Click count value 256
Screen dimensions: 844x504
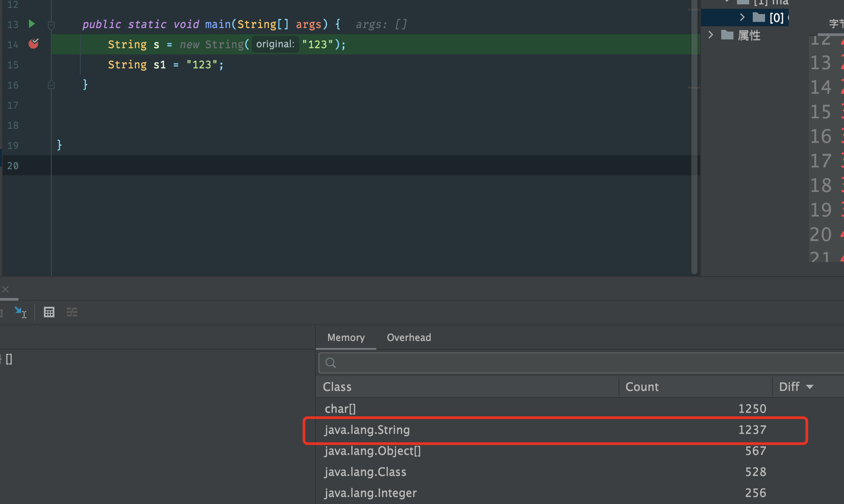point(755,493)
